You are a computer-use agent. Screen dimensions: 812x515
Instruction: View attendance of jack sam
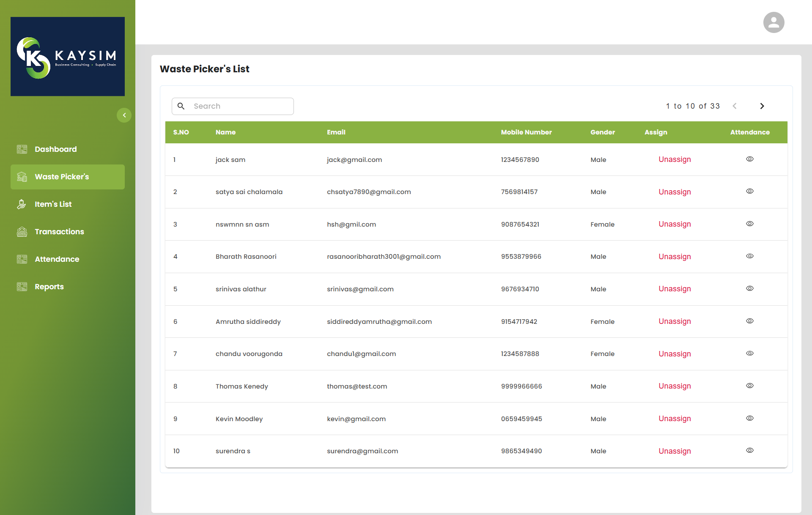coord(749,159)
